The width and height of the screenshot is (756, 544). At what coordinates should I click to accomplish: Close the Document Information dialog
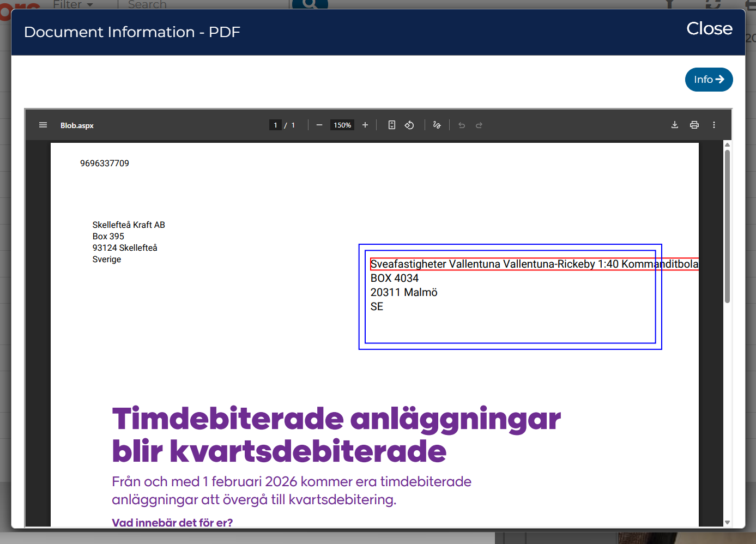[x=709, y=28]
